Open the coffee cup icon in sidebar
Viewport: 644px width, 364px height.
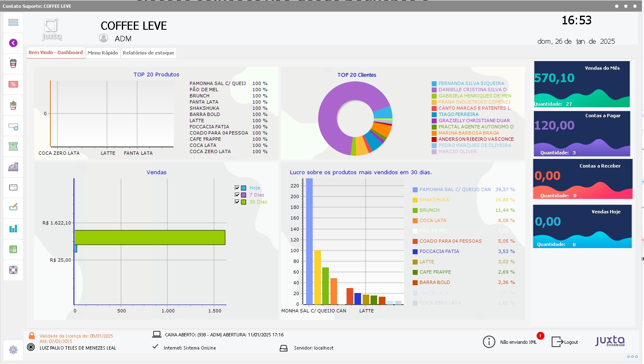pyautogui.click(x=13, y=64)
